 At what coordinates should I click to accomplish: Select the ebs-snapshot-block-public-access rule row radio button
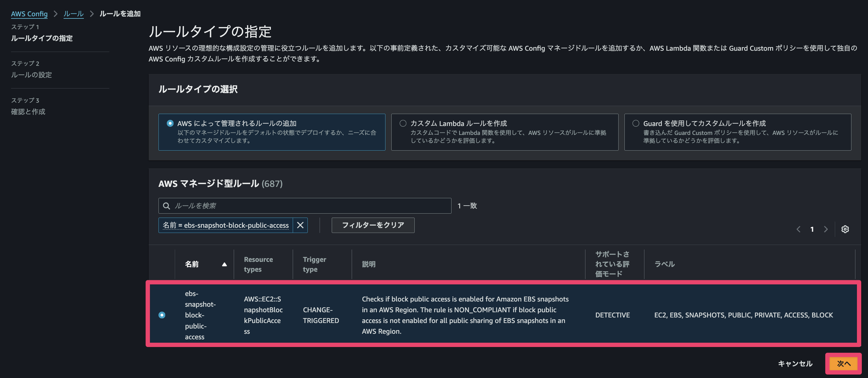pos(162,315)
